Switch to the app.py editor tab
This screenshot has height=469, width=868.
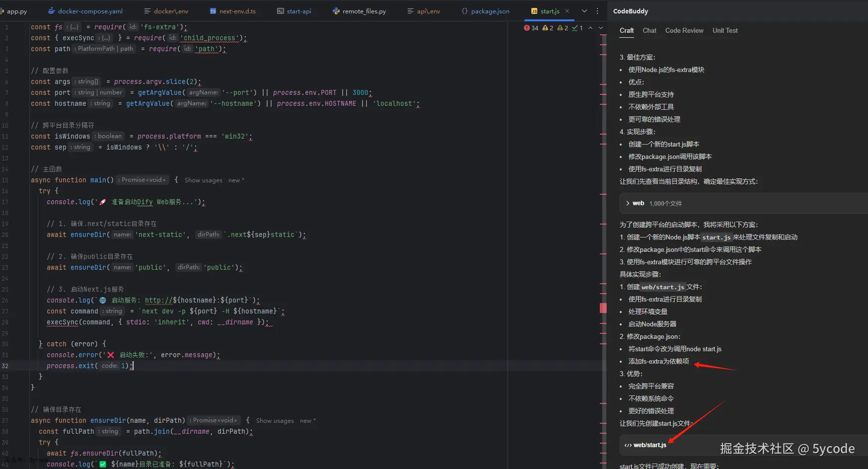16,11
